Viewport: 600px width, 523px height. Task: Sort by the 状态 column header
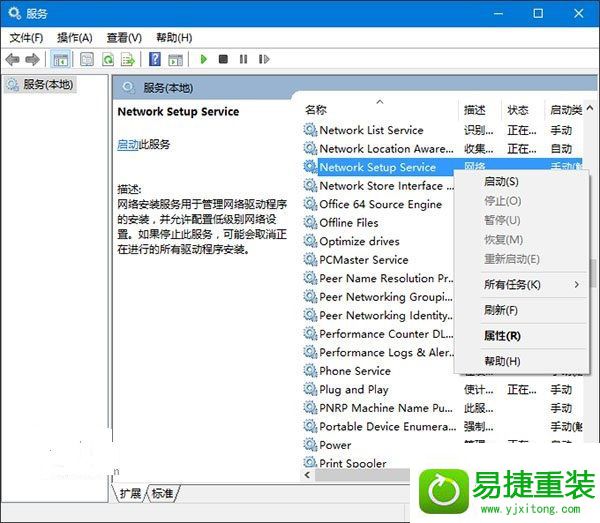(x=523, y=110)
